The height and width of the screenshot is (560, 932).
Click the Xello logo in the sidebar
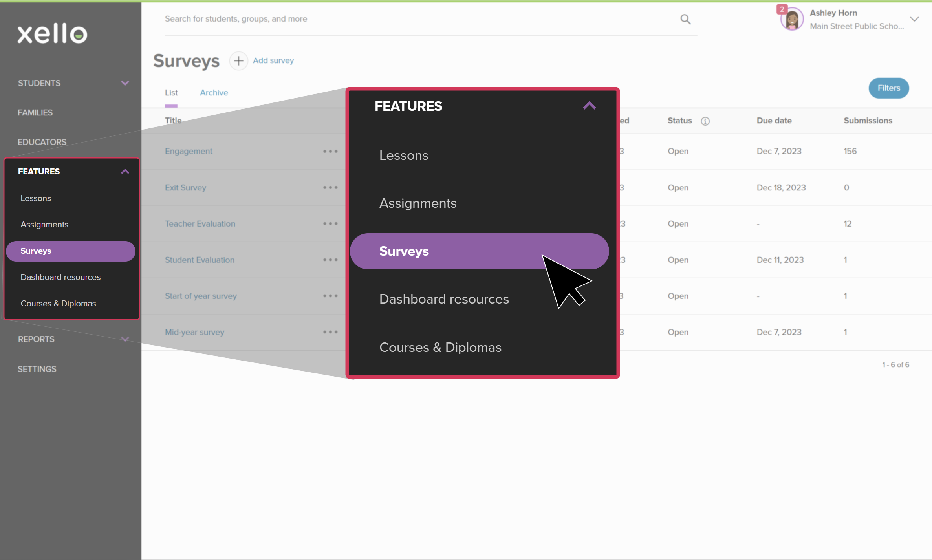tap(52, 33)
